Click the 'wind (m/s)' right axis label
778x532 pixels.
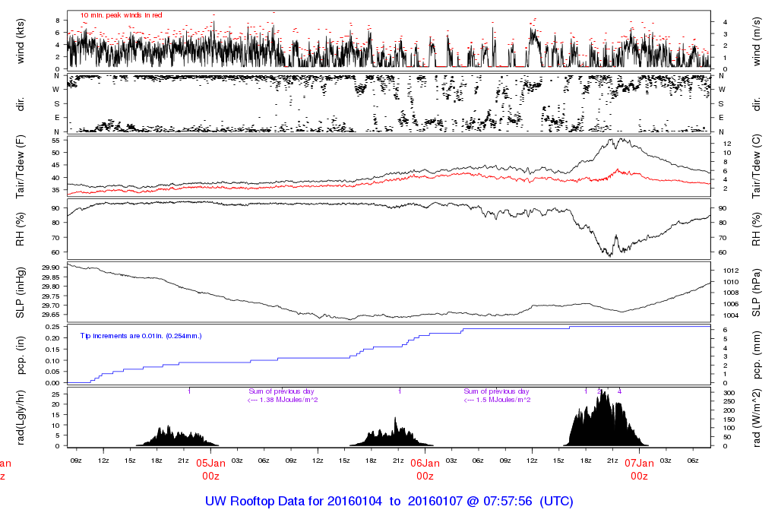[757, 41]
